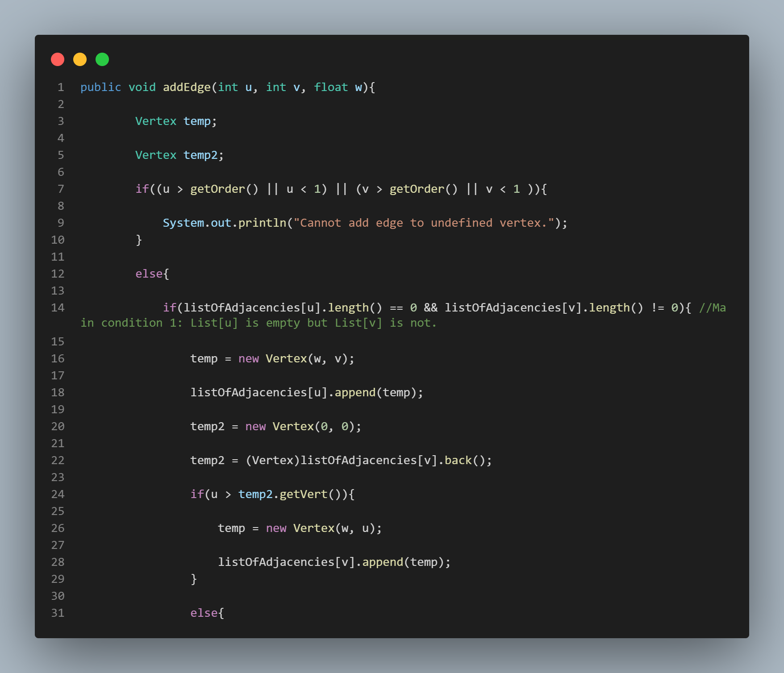784x673 pixels.
Task: Click first 'getOrder()' call on line 7
Action: pos(224,189)
